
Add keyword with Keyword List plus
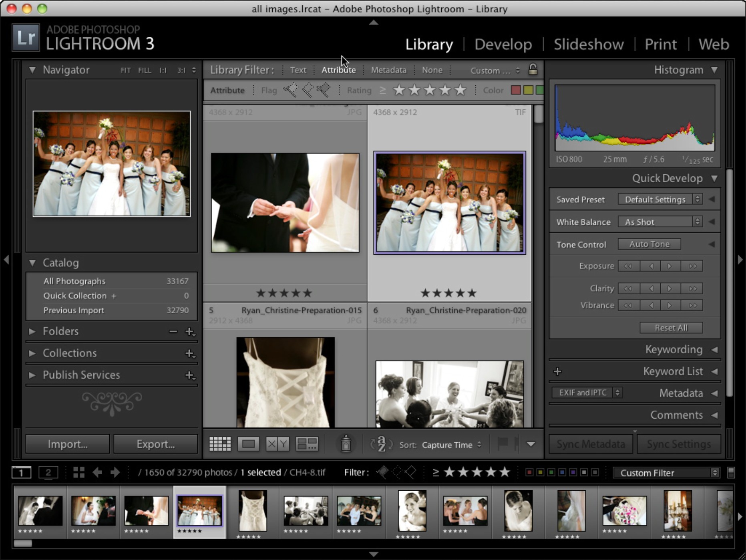pos(557,371)
